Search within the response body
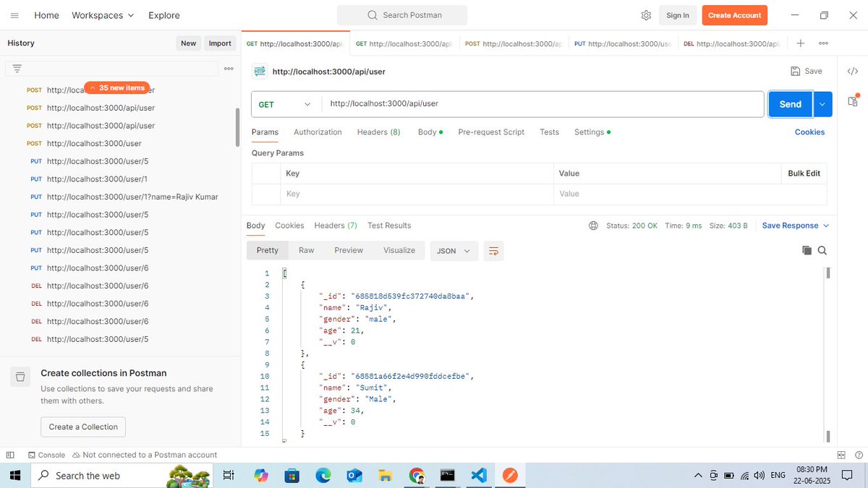Image resolution: width=868 pixels, height=488 pixels. click(x=822, y=250)
